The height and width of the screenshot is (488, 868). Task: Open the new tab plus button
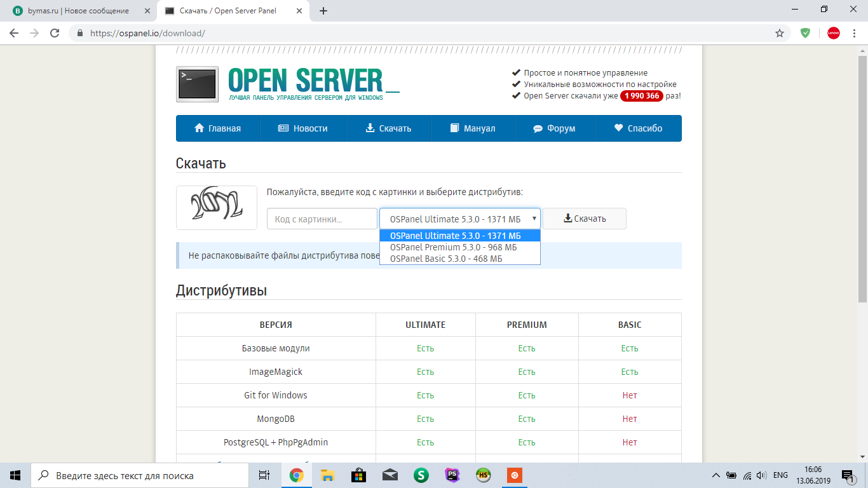click(x=323, y=11)
